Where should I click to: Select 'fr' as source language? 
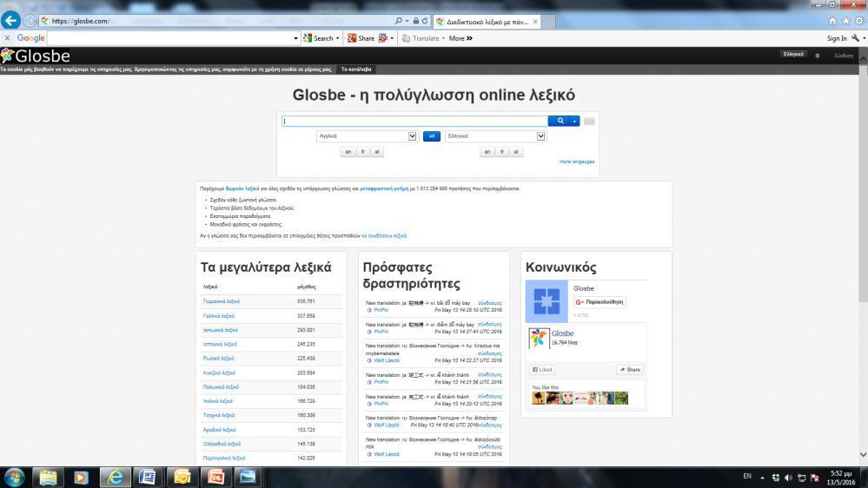(362, 152)
